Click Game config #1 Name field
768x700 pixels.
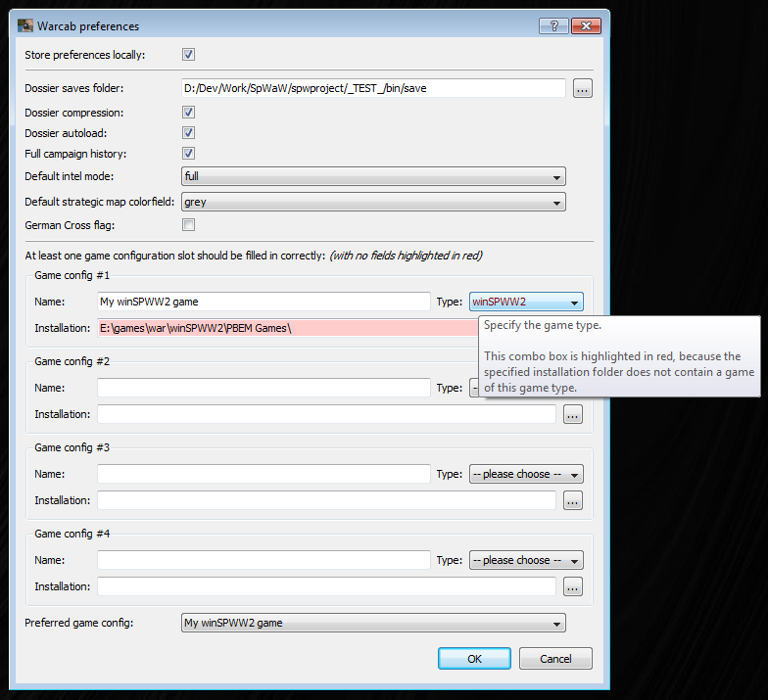pos(264,302)
